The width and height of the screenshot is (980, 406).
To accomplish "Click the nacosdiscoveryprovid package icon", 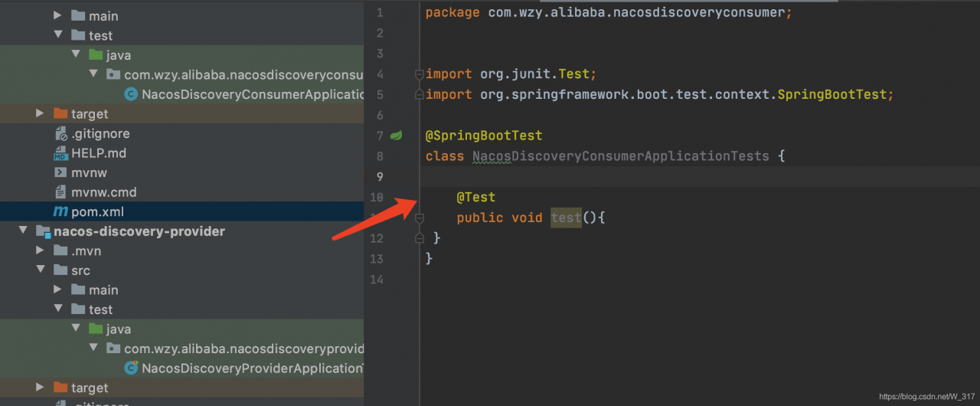I will [x=113, y=349].
